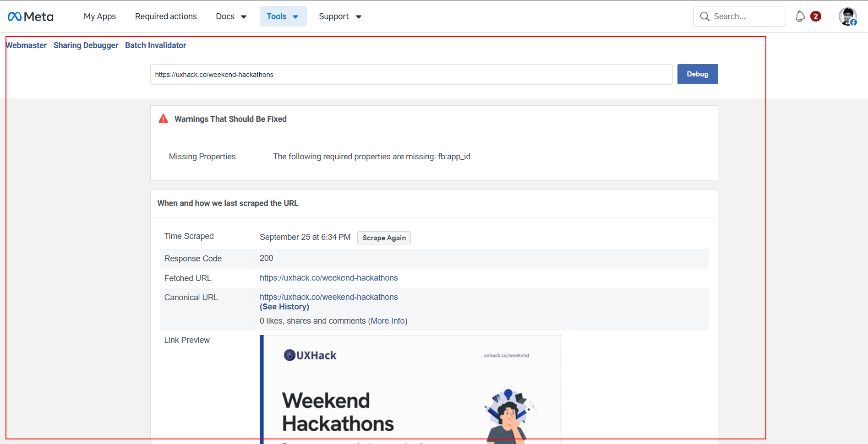Expand the Docs dropdown
Screen dimensions: 868x444
pyautogui.click(x=231, y=16)
